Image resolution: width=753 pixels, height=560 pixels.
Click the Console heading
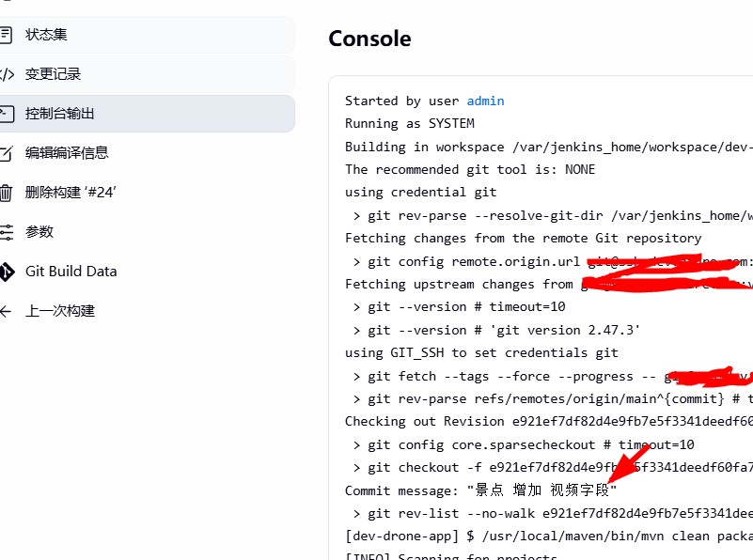(369, 39)
